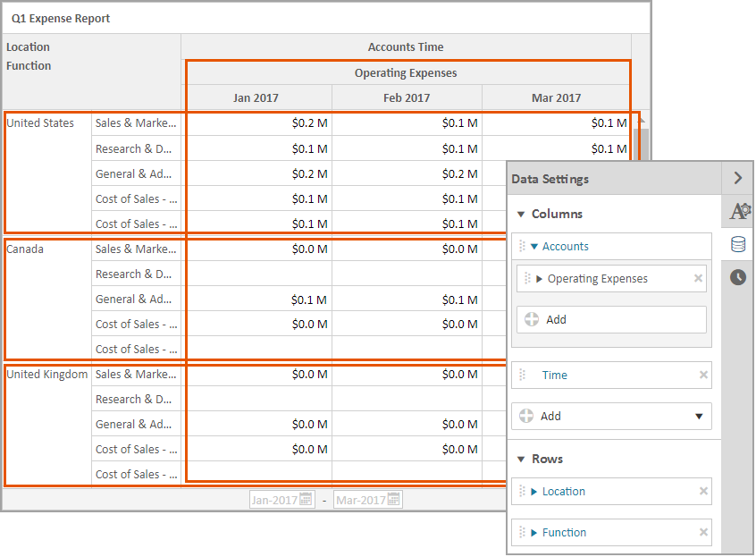
Task: Select the Feb 2017 column header
Action: pyautogui.click(x=407, y=97)
